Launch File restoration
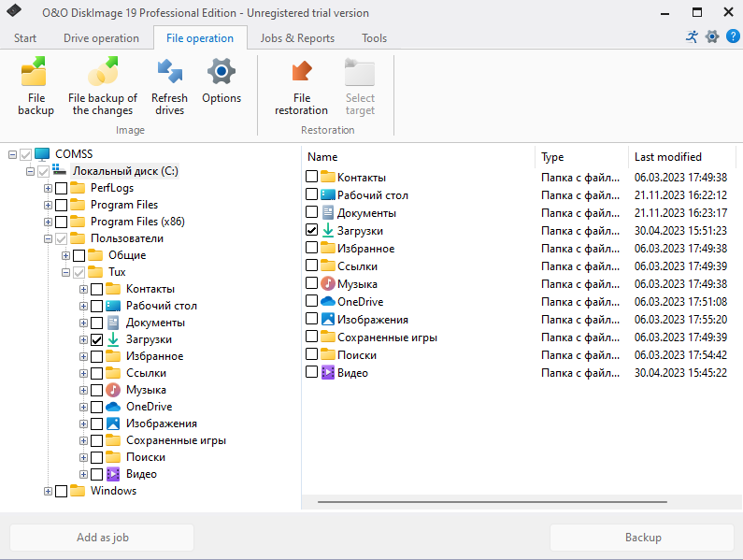 301,86
